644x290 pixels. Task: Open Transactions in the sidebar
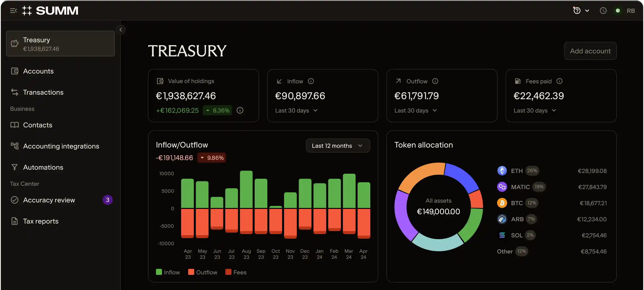point(43,92)
